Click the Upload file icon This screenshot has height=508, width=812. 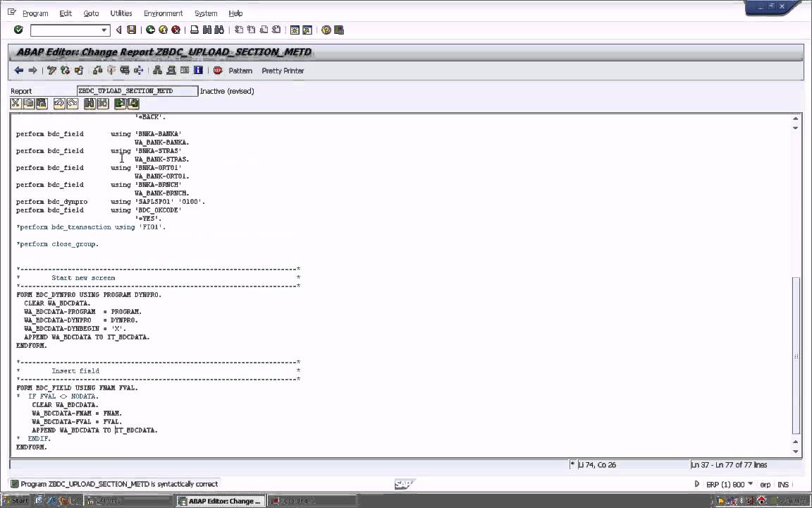[120, 104]
